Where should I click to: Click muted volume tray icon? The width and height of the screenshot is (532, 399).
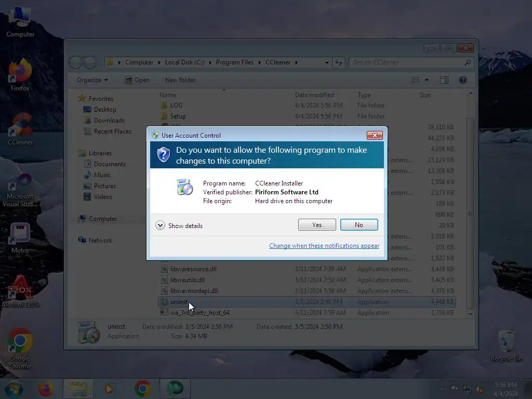click(480, 390)
